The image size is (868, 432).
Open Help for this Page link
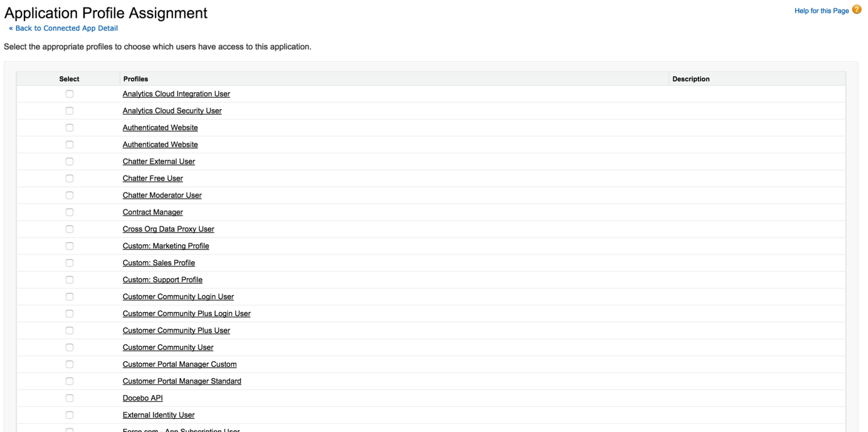click(x=821, y=11)
